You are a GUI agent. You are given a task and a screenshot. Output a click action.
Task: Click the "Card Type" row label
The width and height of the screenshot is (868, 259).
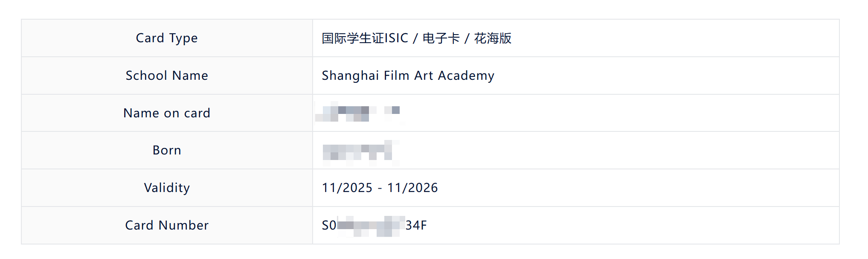pyautogui.click(x=167, y=38)
